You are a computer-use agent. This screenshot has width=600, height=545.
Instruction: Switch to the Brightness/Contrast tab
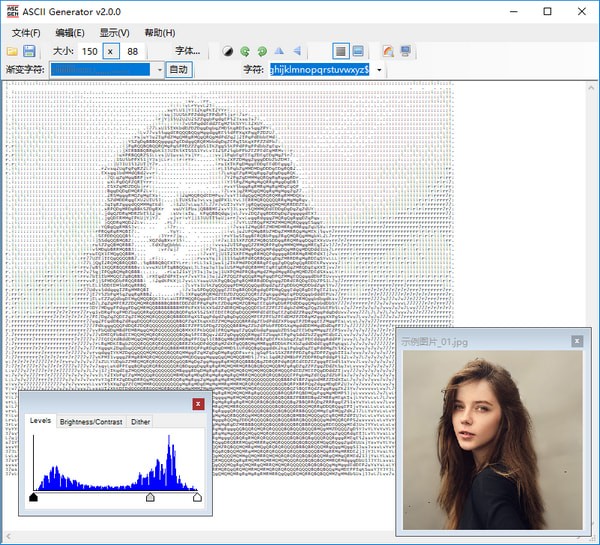click(91, 422)
